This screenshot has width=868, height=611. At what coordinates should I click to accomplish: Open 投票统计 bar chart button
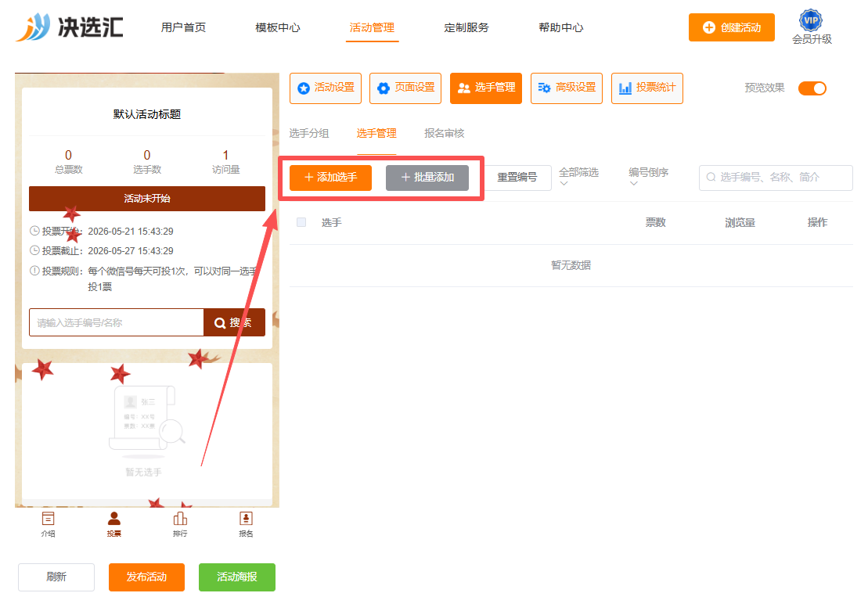tap(647, 88)
